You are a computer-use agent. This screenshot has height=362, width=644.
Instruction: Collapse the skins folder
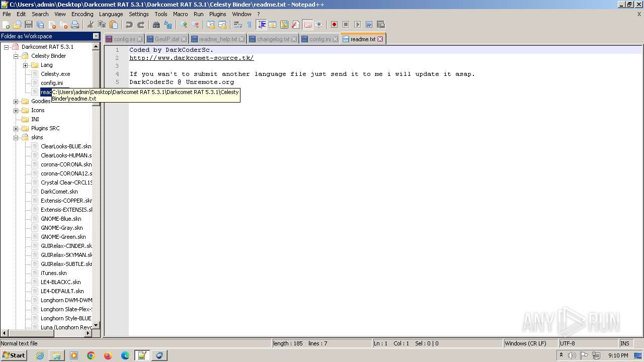coord(16,137)
